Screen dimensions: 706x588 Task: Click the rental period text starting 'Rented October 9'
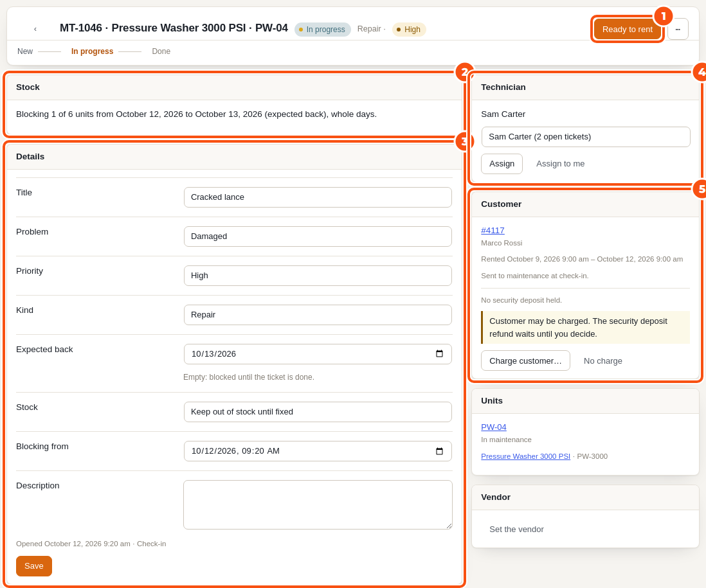pyautogui.click(x=582, y=259)
